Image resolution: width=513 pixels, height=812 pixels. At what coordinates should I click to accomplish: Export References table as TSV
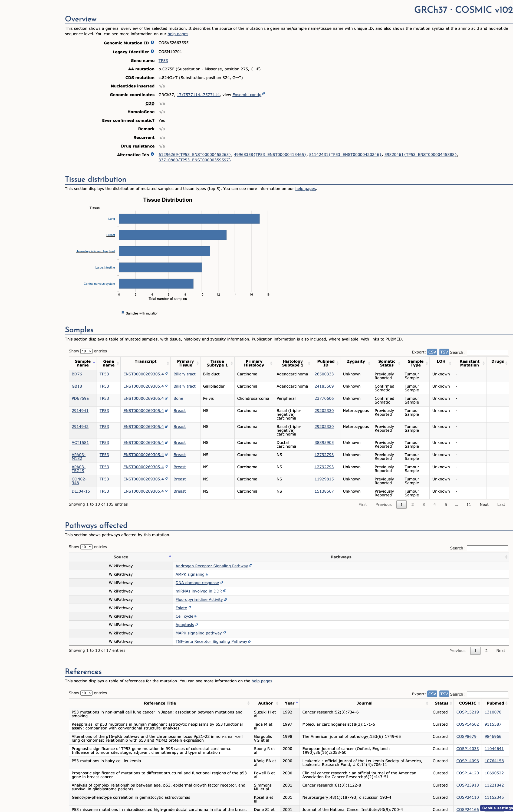coord(444,694)
